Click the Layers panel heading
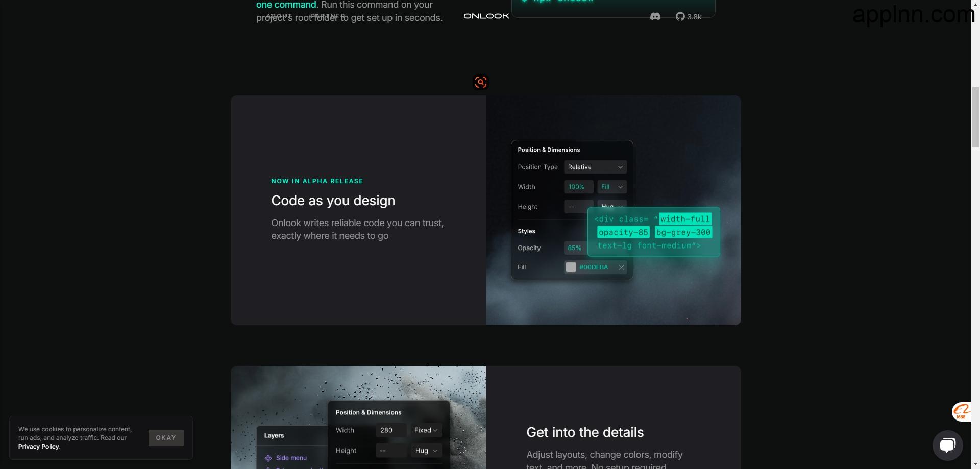The height and width of the screenshot is (469, 980). coord(274,436)
